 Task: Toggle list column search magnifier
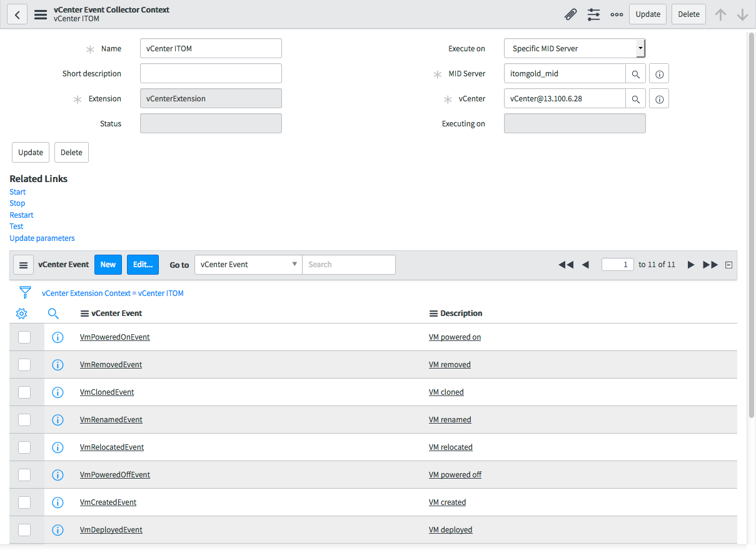53,313
